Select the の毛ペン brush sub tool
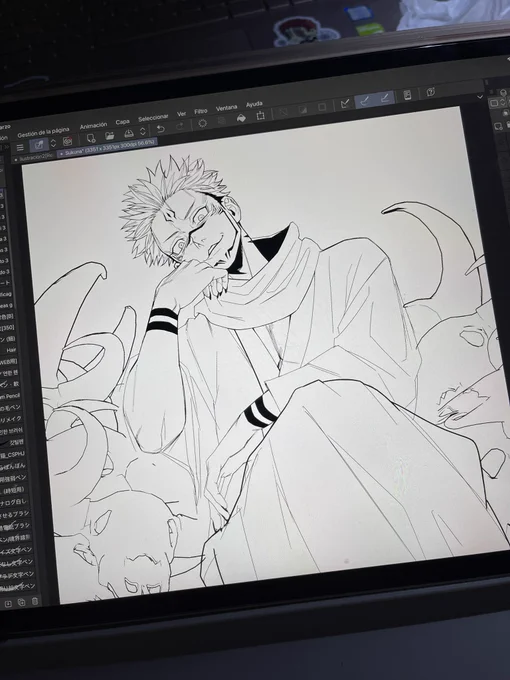The image size is (510, 680). pyautogui.click(x=10, y=408)
